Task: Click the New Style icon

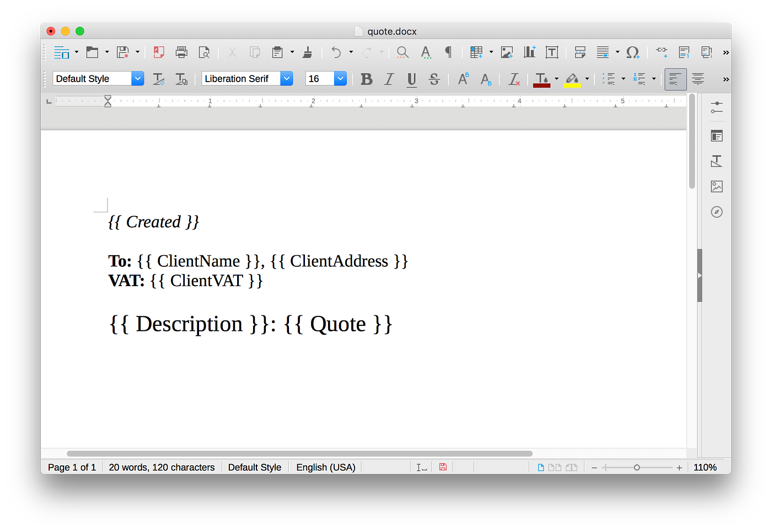Action: point(181,79)
